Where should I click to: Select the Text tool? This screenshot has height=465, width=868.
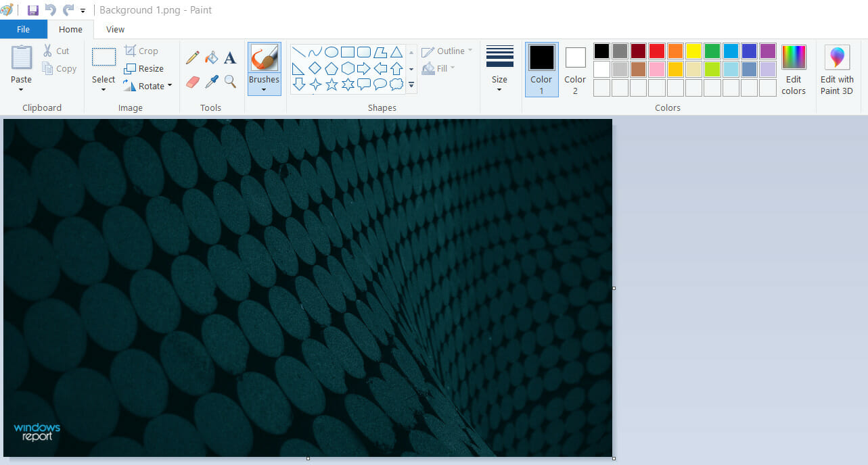coord(230,58)
